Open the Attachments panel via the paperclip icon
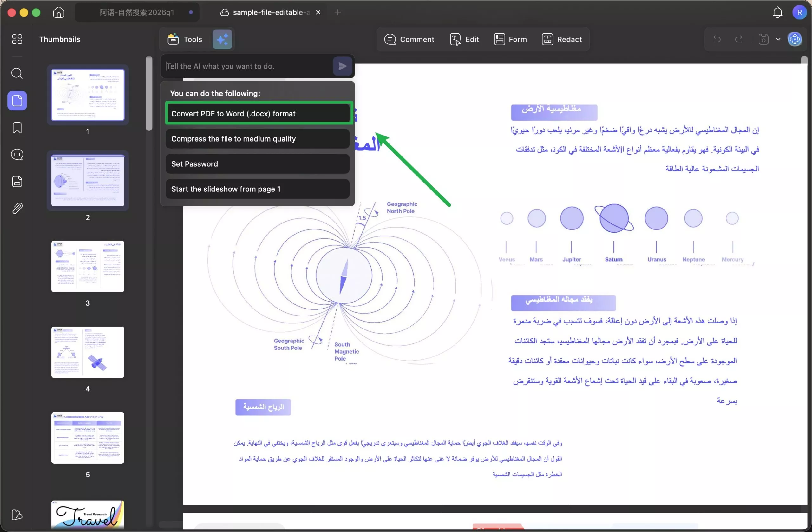The height and width of the screenshot is (532, 812). click(x=17, y=208)
